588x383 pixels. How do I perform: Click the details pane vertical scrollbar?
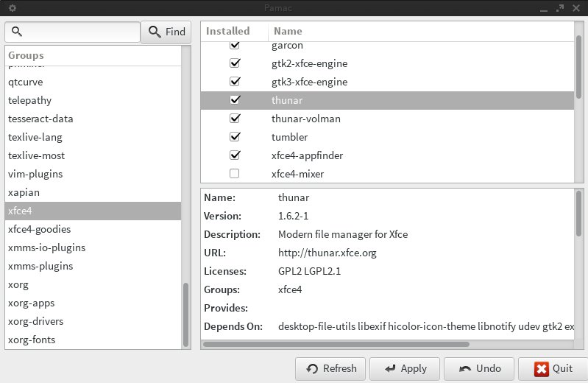[578, 214]
